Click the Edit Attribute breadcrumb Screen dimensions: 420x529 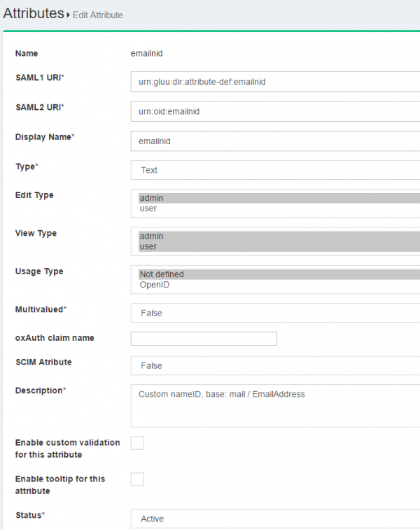[x=97, y=15]
